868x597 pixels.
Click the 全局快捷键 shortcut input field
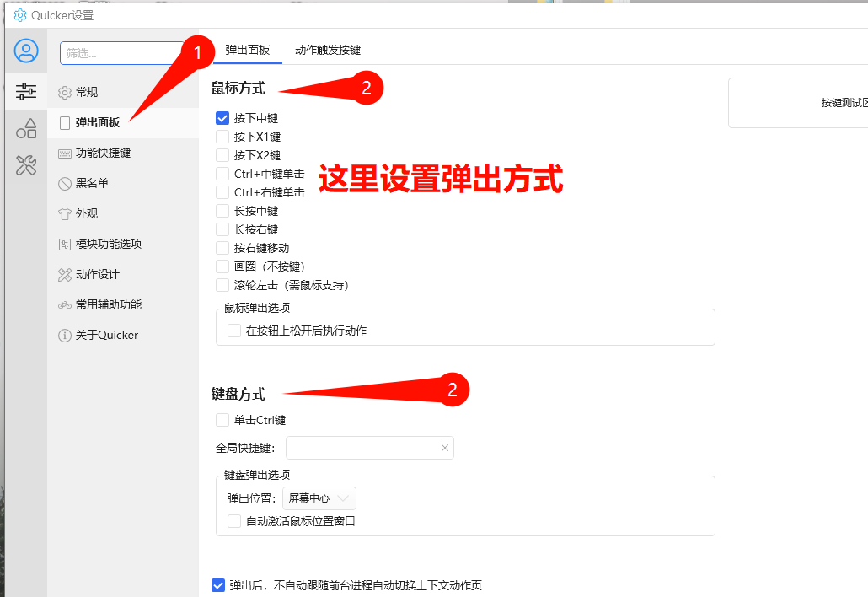coord(370,448)
